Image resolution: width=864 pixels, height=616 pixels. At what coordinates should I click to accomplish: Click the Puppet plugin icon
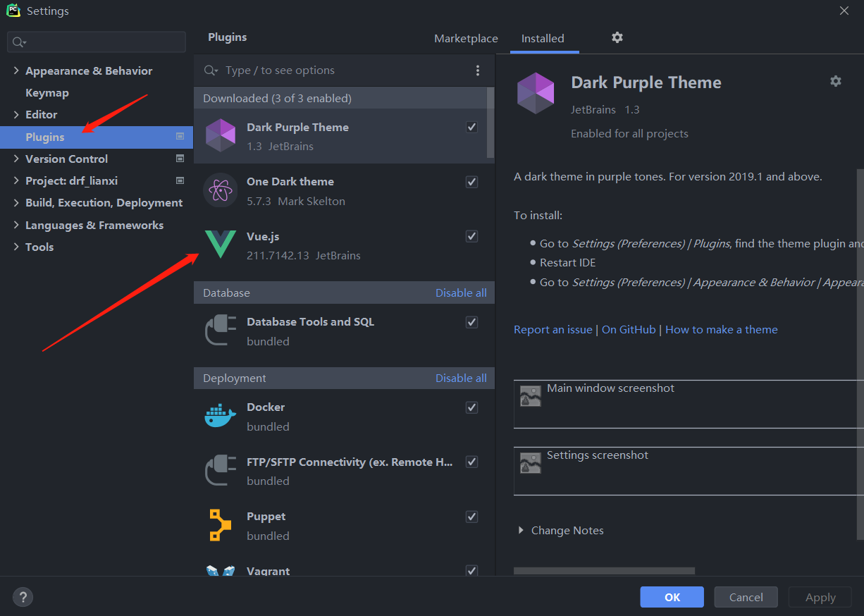[x=221, y=525]
